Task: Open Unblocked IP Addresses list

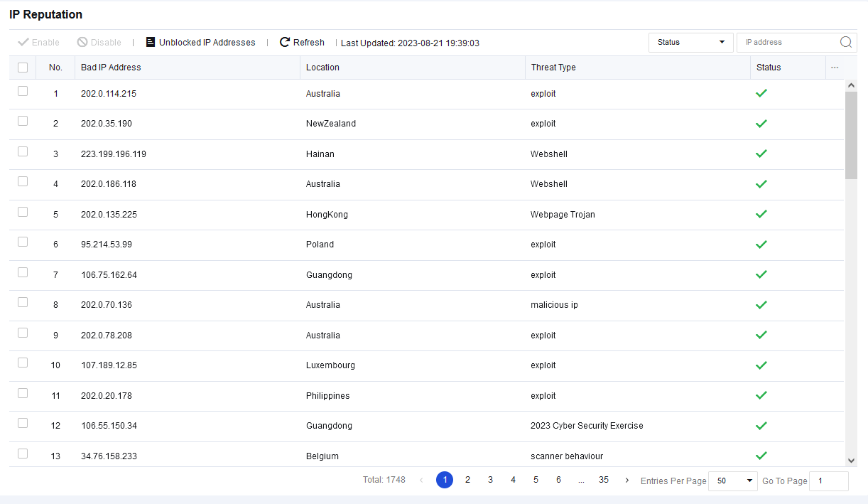Action: [x=200, y=43]
